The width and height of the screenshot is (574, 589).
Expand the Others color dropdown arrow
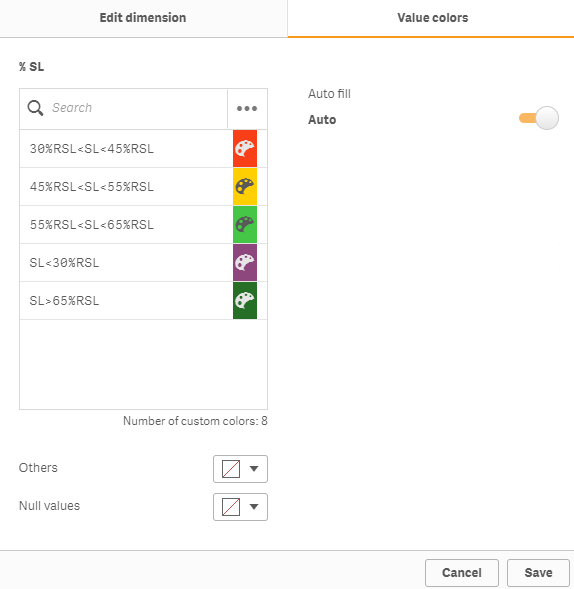pos(254,468)
